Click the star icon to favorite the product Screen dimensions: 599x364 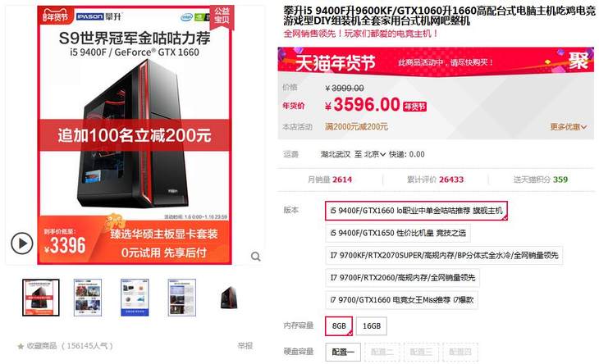coord(21,347)
